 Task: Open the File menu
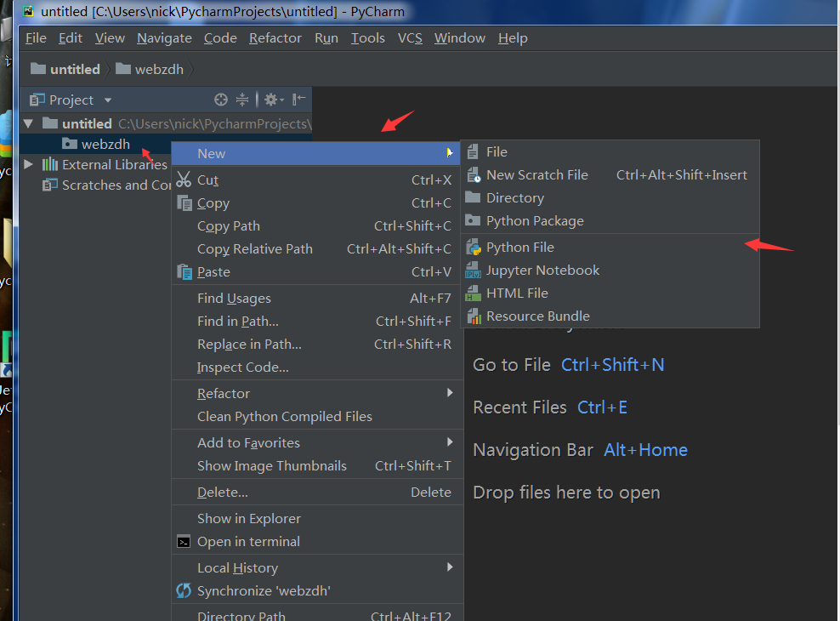click(36, 38)
